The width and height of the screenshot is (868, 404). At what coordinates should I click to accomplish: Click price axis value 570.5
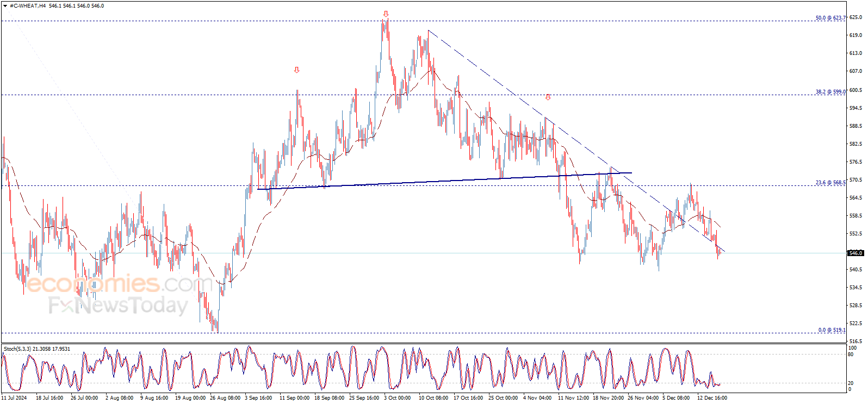click(x=855, y=180)
